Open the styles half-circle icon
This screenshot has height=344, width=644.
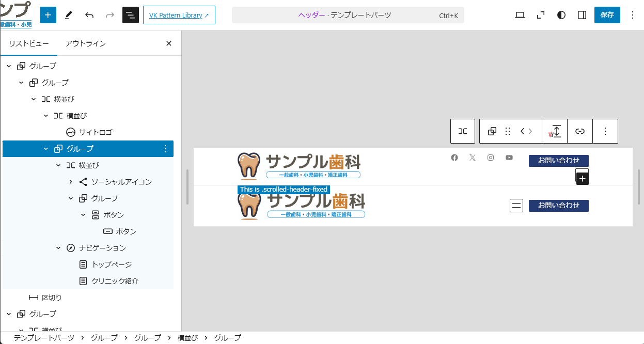(561, 15)
